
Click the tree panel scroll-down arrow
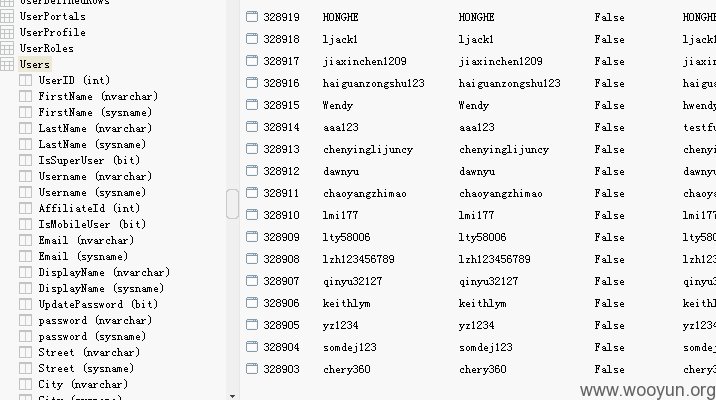(x=232, y=396)
